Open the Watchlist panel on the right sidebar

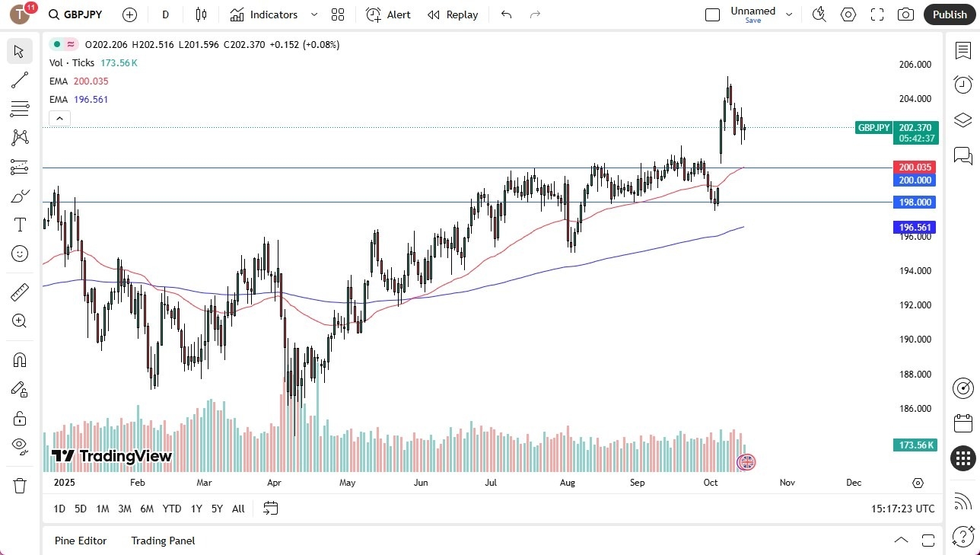(963, 50)
